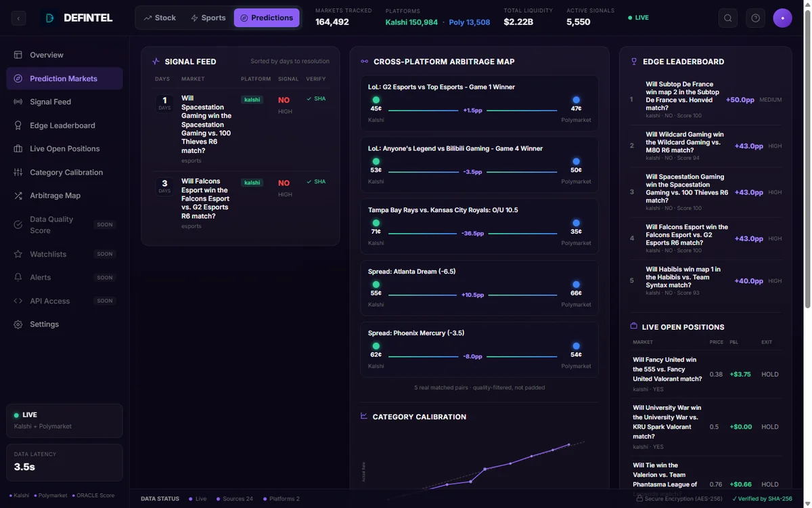Click the Cross-Platform Arbitrage Map header icon
The image size is (812, 508).
[365, 61]
